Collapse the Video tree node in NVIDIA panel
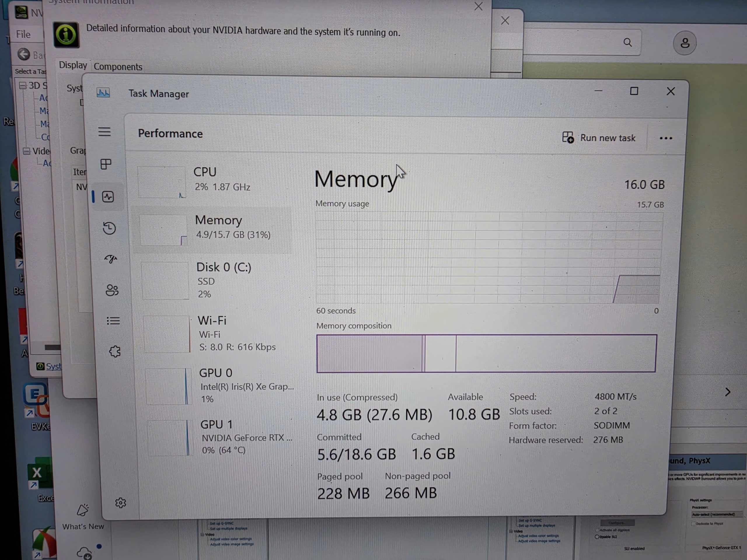 [26, 151]
